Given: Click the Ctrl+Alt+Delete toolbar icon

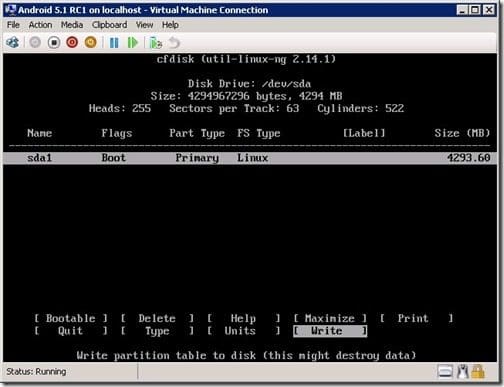Looking at the screenshot, I should tap(13, 42).
